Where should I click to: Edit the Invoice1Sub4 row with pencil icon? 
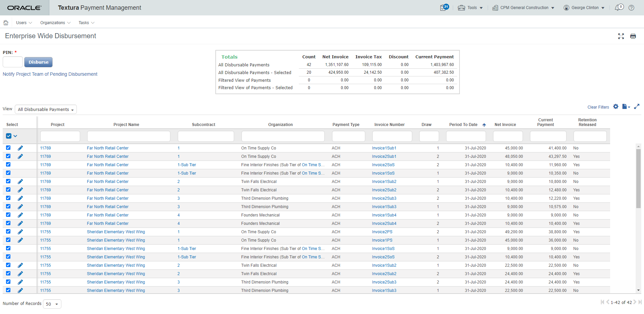click(20, 215)
